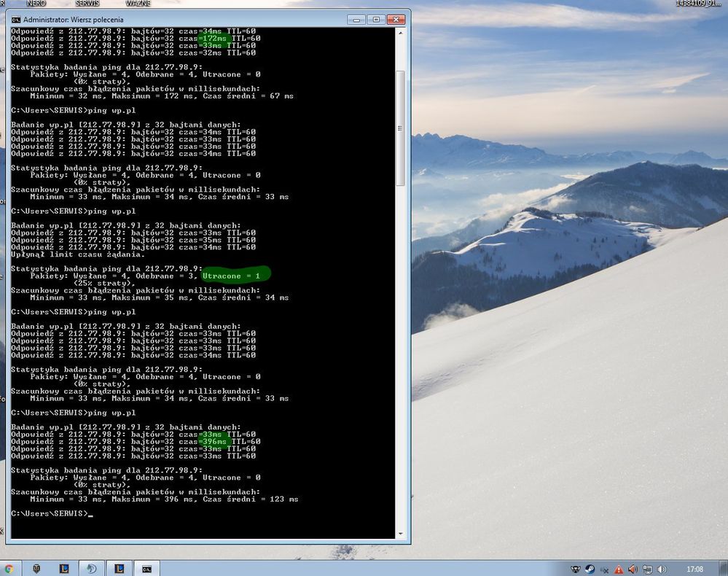Click the console vertical scrollbar thumb

[400, 128]
